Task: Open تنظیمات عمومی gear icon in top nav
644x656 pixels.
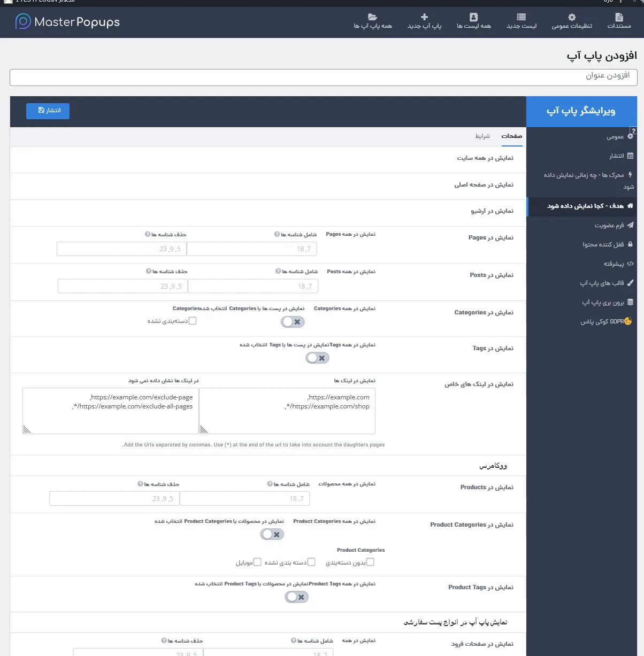Action: [x=572, y=17]
